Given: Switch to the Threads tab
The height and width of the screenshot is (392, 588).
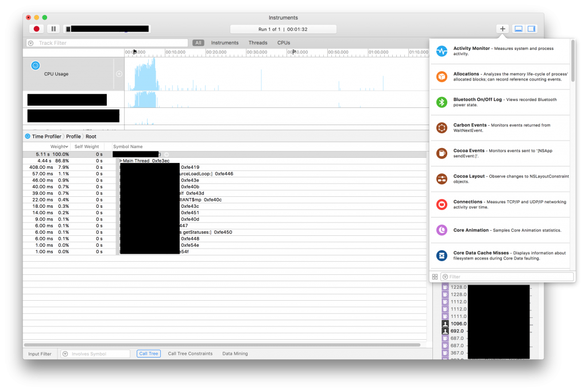Looking at the screenshot, I should (258, 42).
